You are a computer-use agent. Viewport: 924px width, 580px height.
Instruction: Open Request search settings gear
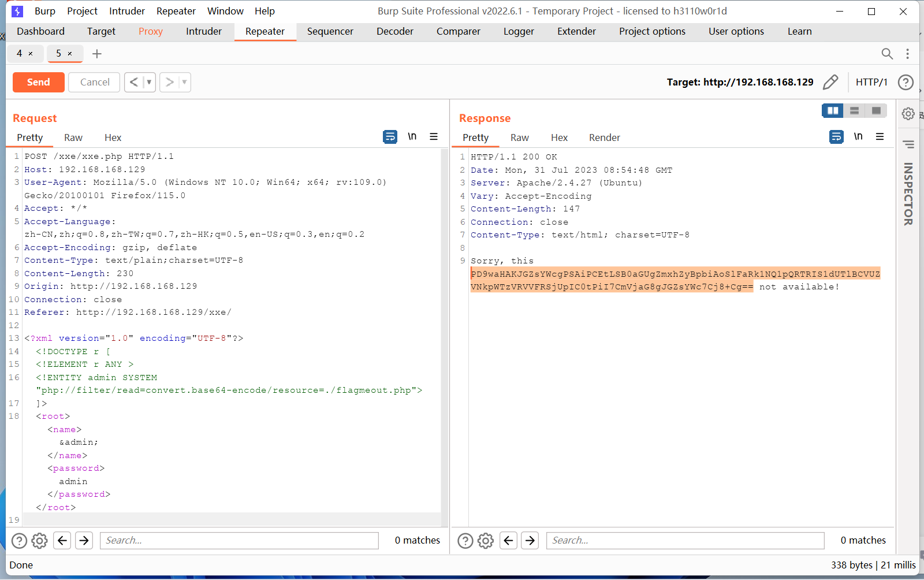(39, 541)
